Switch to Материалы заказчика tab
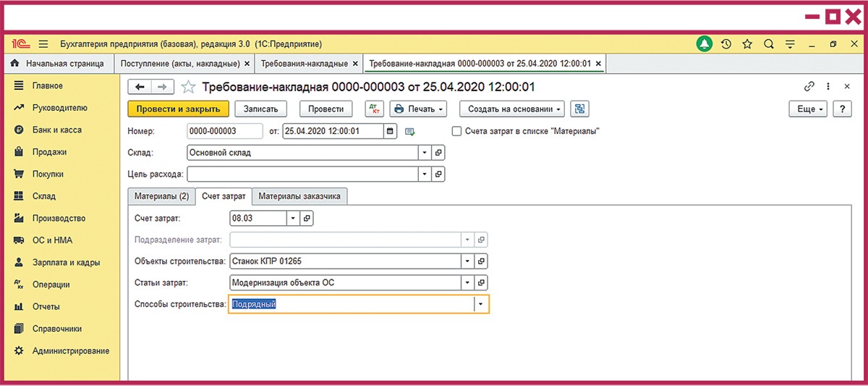 click(299, 196)
